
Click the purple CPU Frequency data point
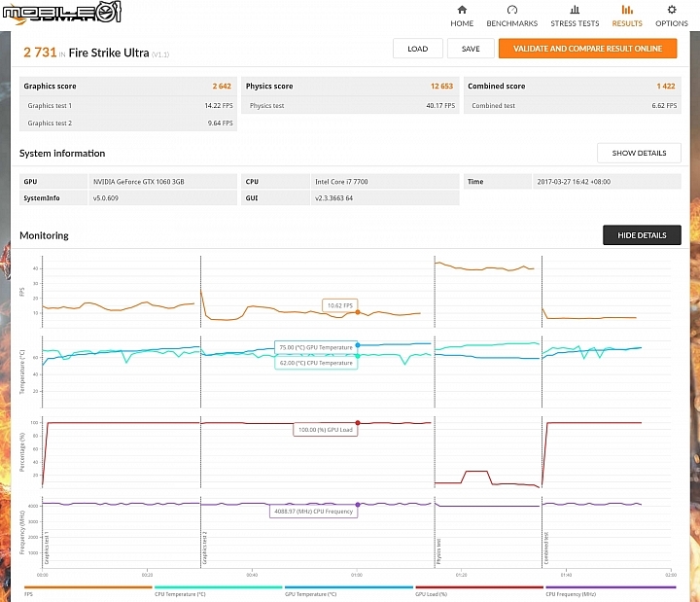(358, 505)
